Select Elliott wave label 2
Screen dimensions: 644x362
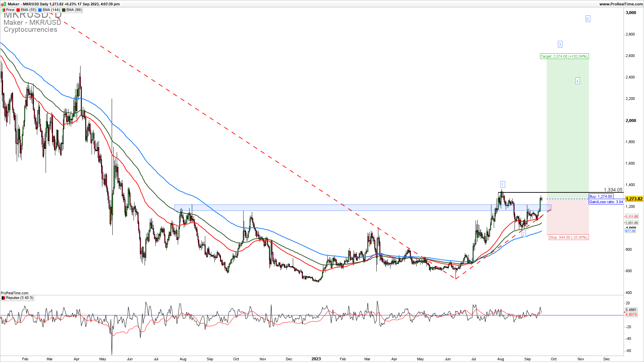pyautogui.click(x=523, y=234)
